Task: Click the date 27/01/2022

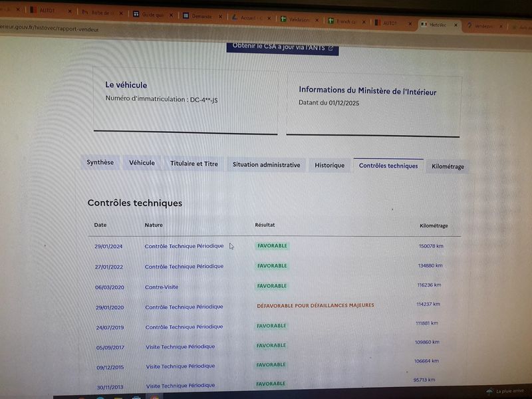Action: pos(108,267)
